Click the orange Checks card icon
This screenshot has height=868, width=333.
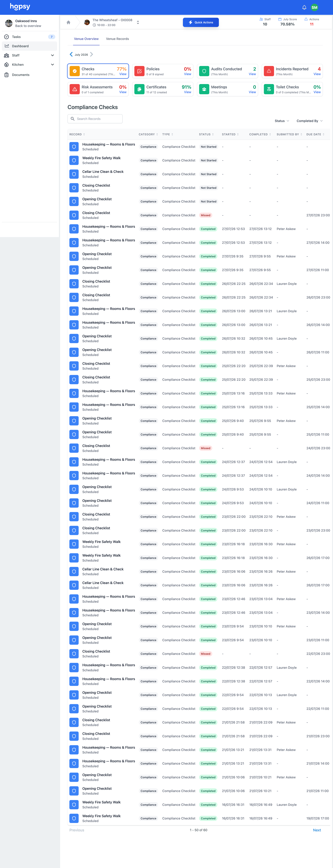pyautogui.click(x=74, y=71)
